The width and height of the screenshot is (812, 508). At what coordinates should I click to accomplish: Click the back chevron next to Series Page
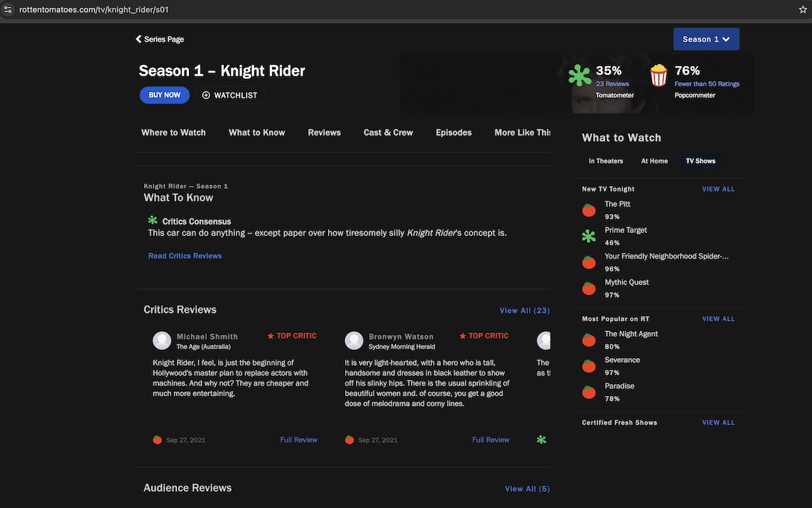(x=138, y=39)
